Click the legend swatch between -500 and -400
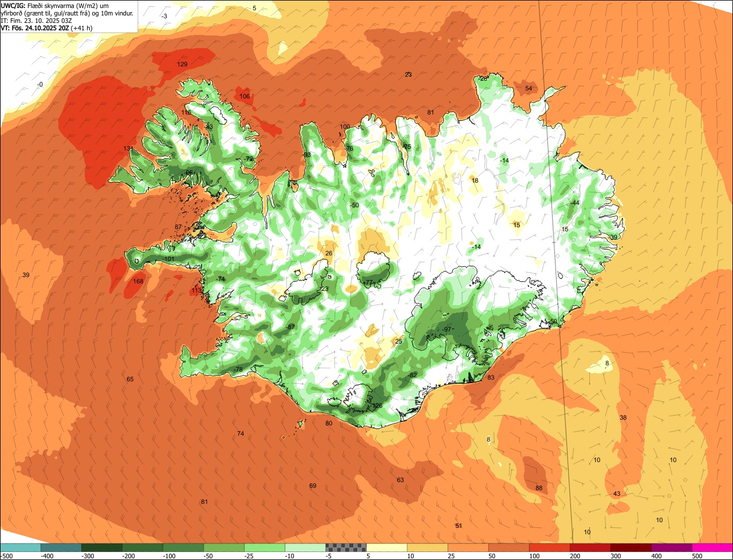This screenshot has width=733, height=560. pyautogui.click(x=20, y=547)
